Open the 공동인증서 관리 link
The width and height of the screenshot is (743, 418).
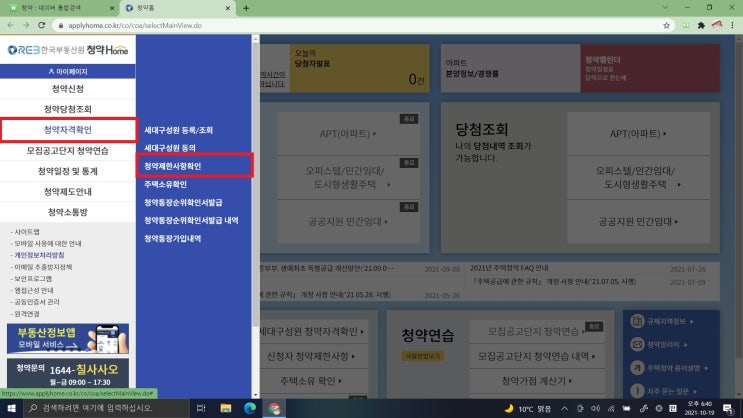tap(36, 302)
